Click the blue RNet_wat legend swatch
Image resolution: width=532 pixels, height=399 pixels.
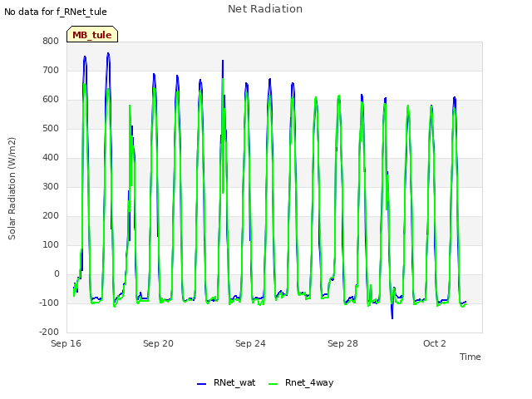pyautogui.click(x=201, y=384)
